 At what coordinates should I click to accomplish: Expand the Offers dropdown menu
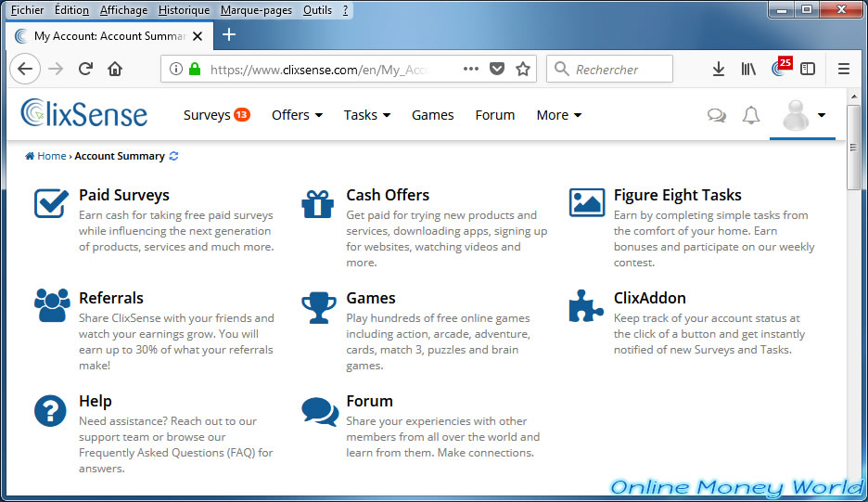[x=297, y=115]
